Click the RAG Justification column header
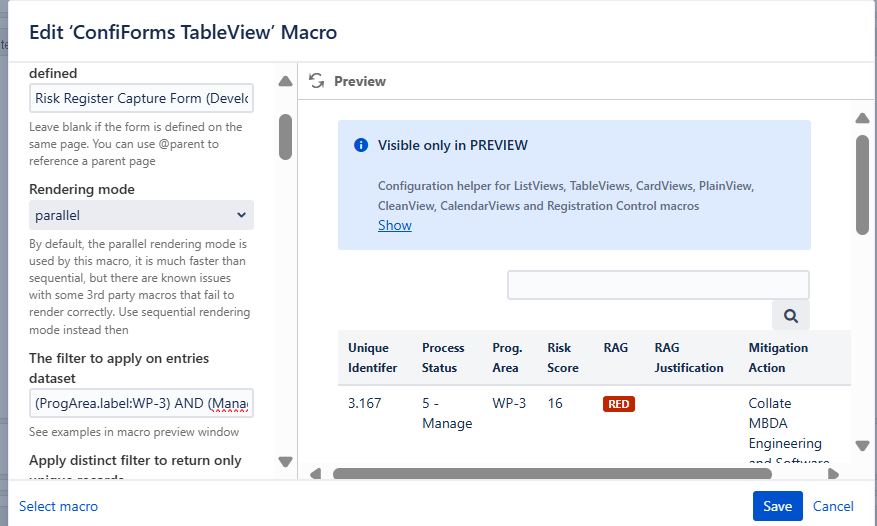This screenshot has width=877, height=526. point(689,358)
